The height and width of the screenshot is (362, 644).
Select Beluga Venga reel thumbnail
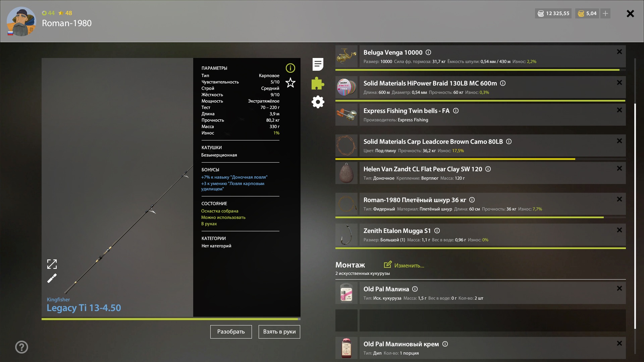tap(346, 56)
